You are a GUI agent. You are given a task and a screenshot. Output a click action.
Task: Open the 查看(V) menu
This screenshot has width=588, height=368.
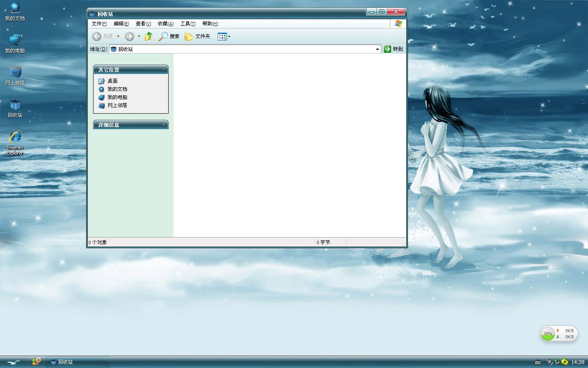(143, 24)
